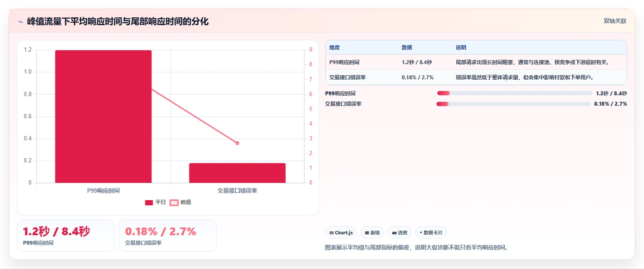644x269 pixels.
Task: Click the Chart.js chip icon
Action: pos(331,233)
